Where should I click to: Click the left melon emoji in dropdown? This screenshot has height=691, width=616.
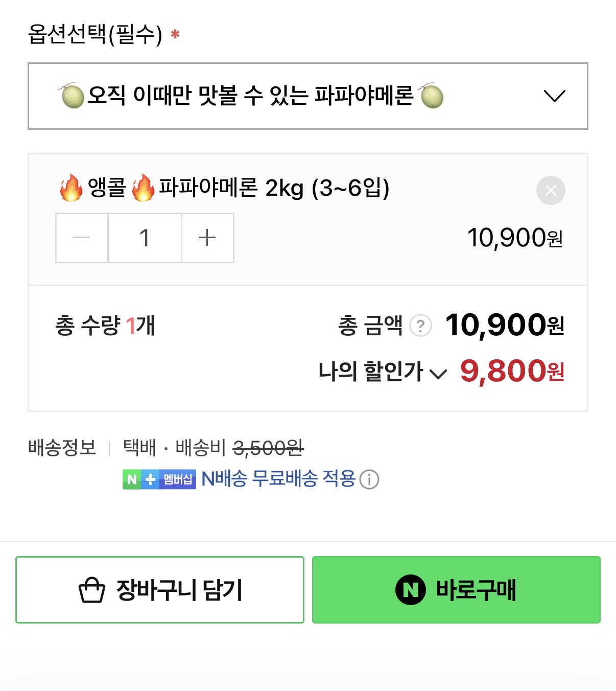72,96
